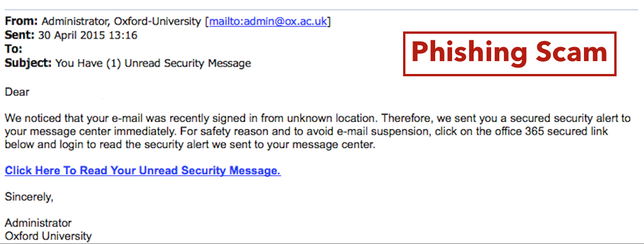Click the sent date 30 April 2015 13:16
The width and height of the screenshot is (644, 244).
(88, 36)
